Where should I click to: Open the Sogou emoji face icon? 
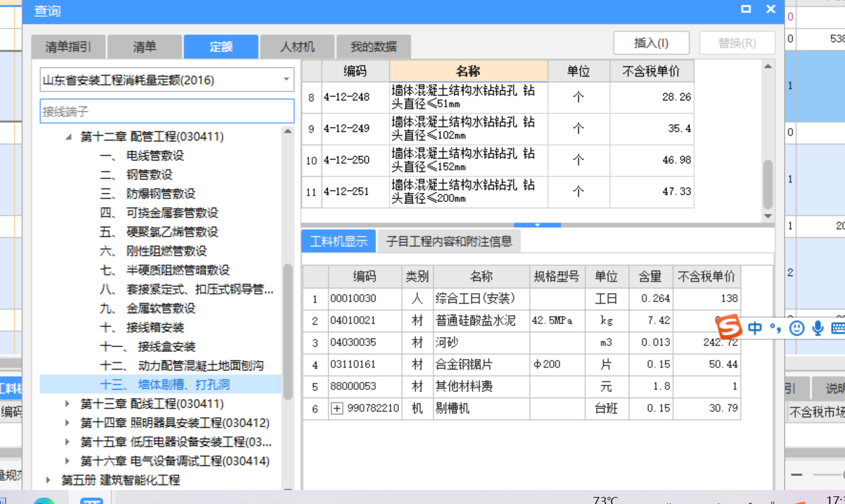797,328
